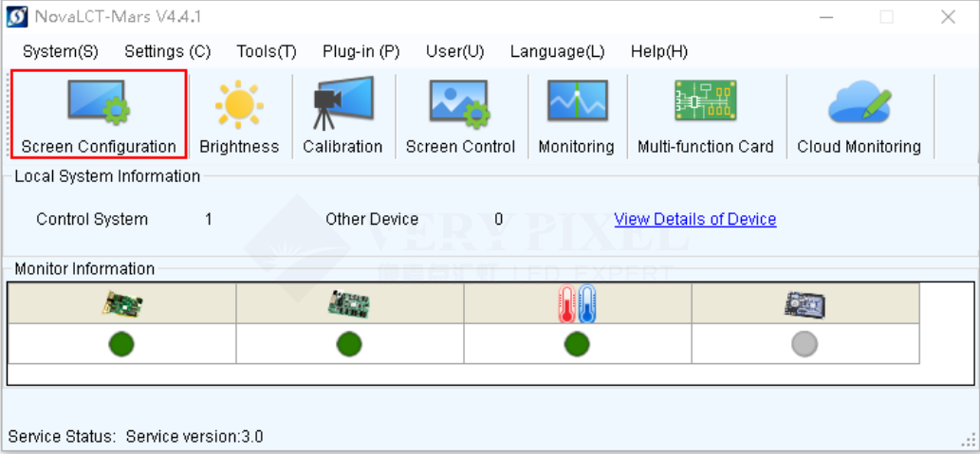Click the receiving card icon in Monitor Information
980x454 pixels.
(x=349, y=303)
